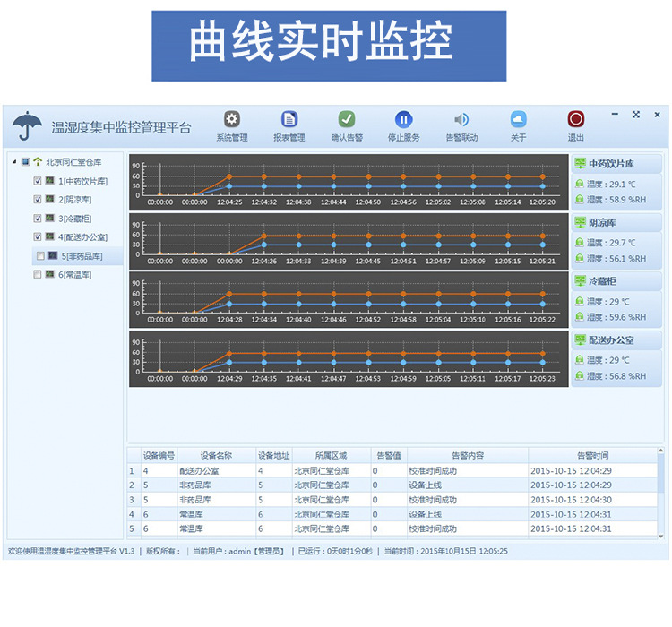Click 当前时间 status bar entry
The image size is (672, 627).
445,551
